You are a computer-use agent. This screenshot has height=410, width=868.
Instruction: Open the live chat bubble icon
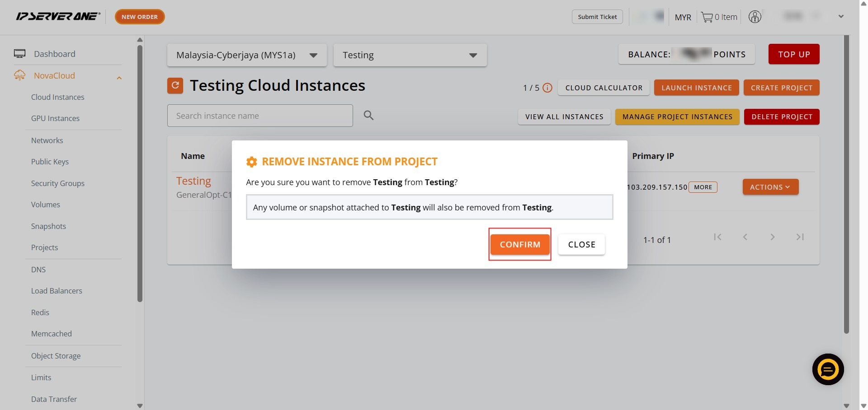(828, 369)
